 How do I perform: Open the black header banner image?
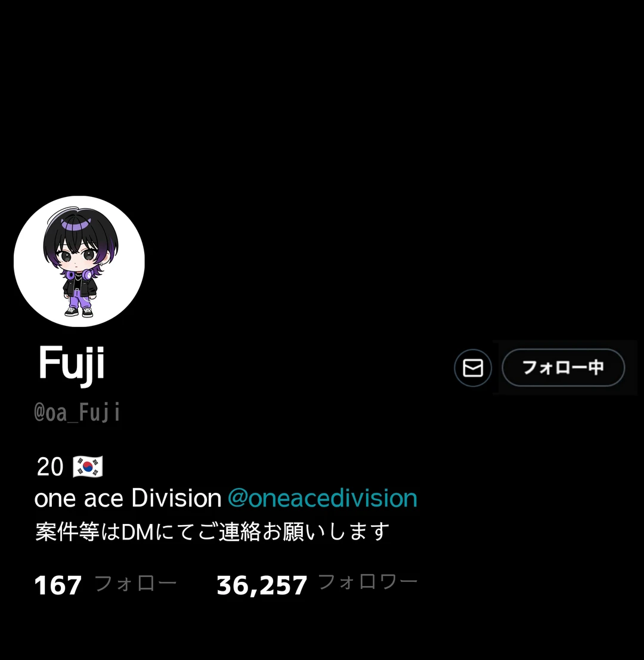(x=322, y=97)
